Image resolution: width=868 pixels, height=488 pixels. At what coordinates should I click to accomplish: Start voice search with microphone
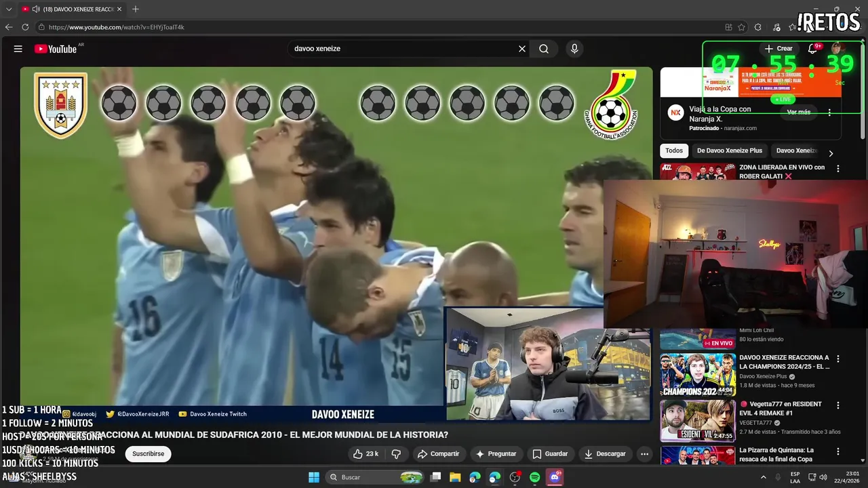[574, 49]
